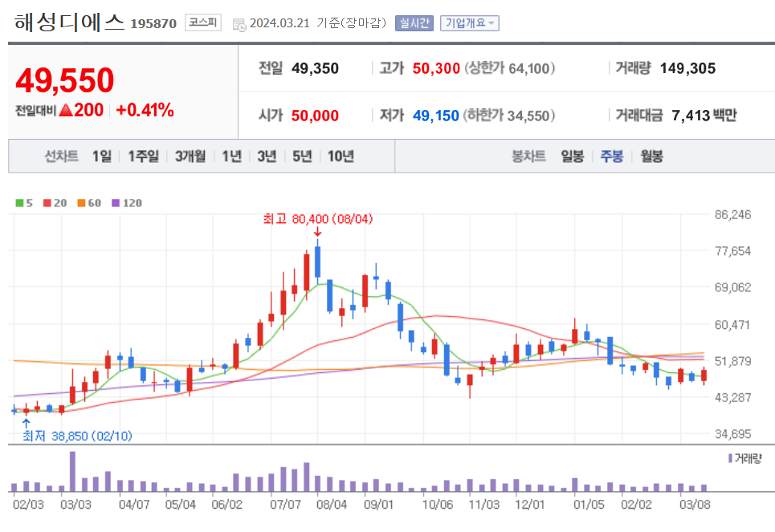The height and width of the screenshot is (532, 775).
Task: Click the orange 60-day moving average swatch
Action: pos(82,203)
